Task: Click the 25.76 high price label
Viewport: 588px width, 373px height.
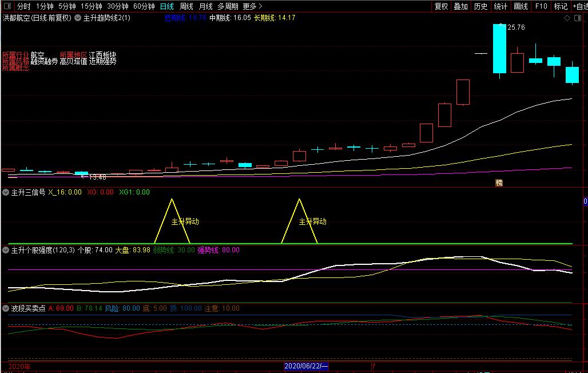Action: 516,27
